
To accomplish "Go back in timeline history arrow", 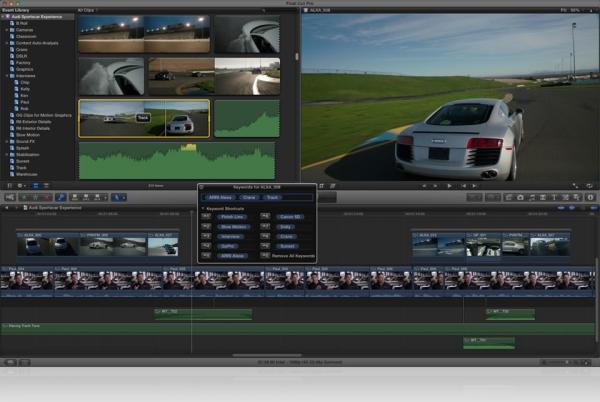I will click(7, 208).
